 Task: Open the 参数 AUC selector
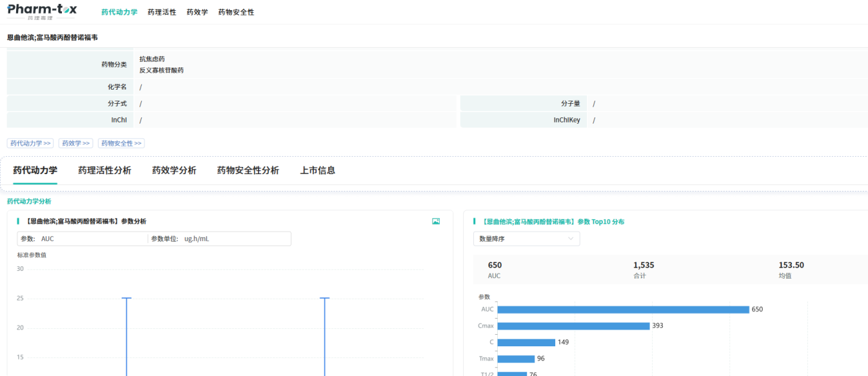click(83, 239)
